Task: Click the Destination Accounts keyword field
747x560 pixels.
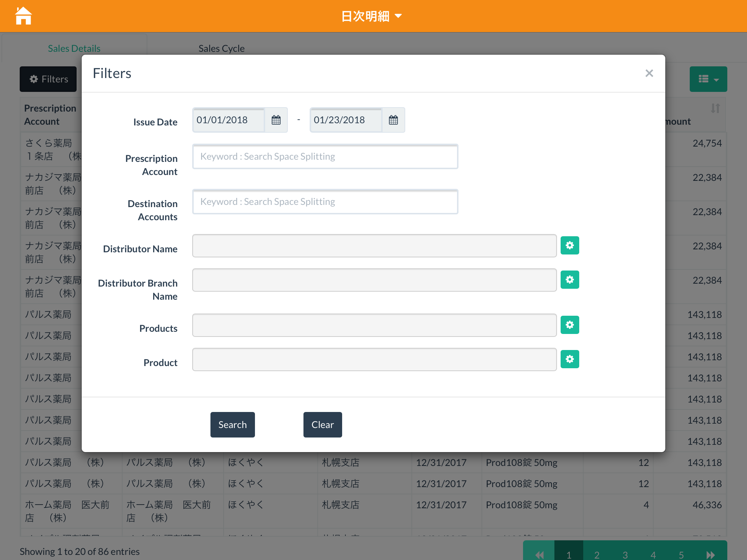Action: [x=325, y=202]
